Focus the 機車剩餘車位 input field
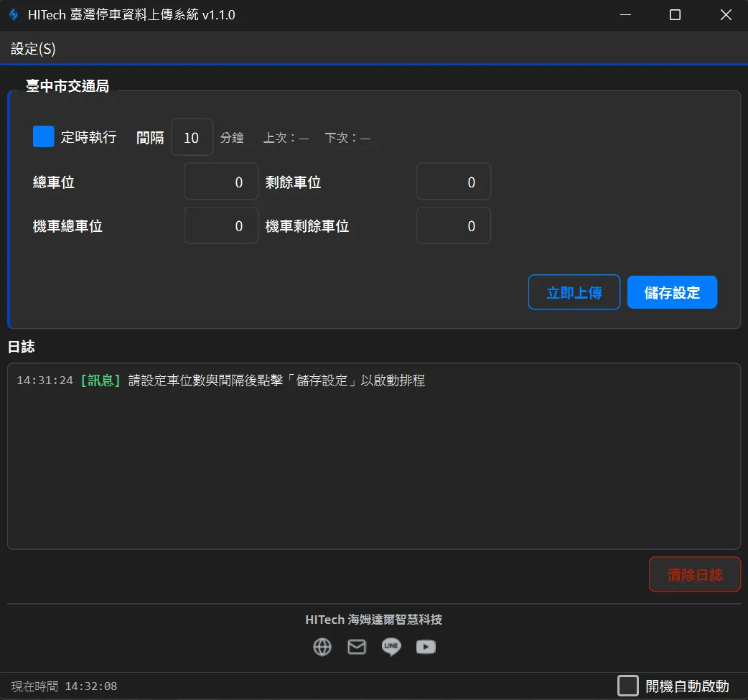The width and height of the screenshot is (748, 700). click(454, 225)
